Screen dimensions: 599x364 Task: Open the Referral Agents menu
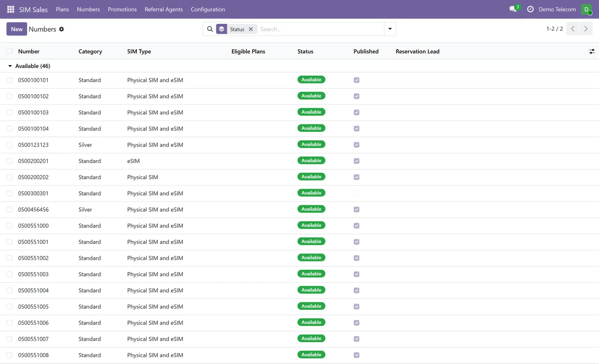point(164,9)
